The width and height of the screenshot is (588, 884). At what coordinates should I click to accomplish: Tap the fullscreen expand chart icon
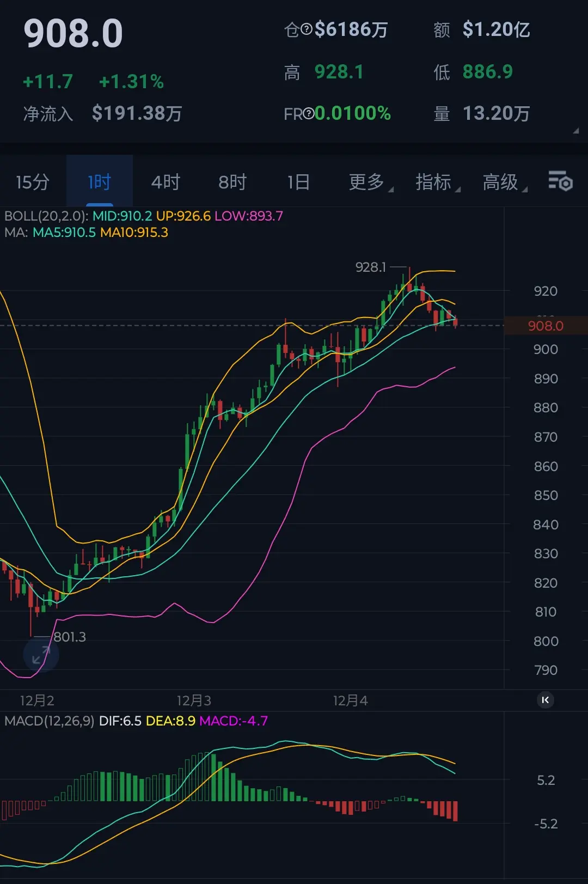point(41,654)
